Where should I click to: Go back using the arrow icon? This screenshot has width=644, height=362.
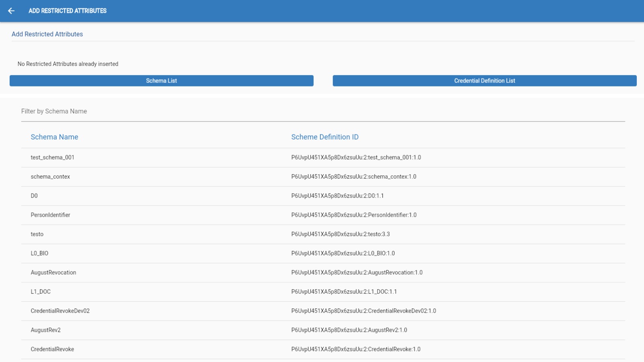click(x=11, y=11)
